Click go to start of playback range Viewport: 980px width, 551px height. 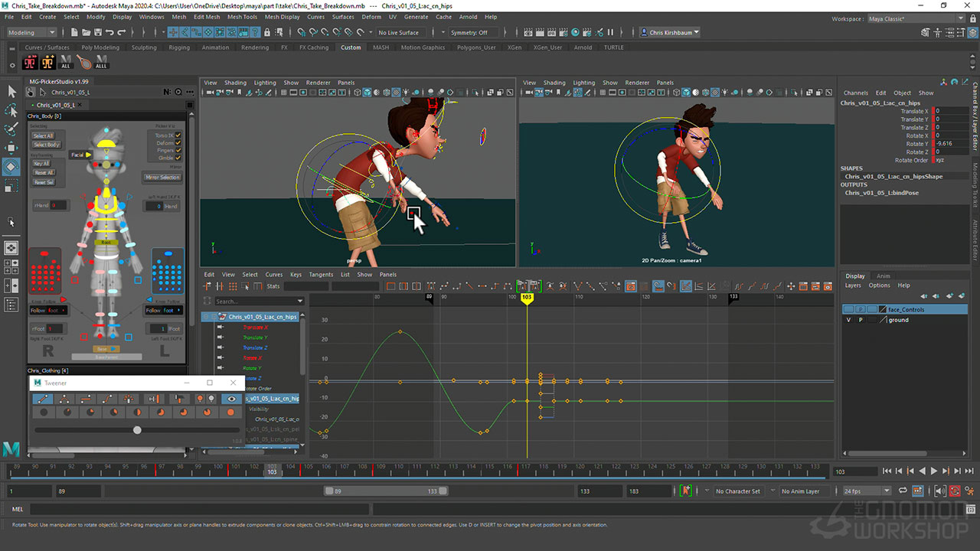[x=887, y=471]
